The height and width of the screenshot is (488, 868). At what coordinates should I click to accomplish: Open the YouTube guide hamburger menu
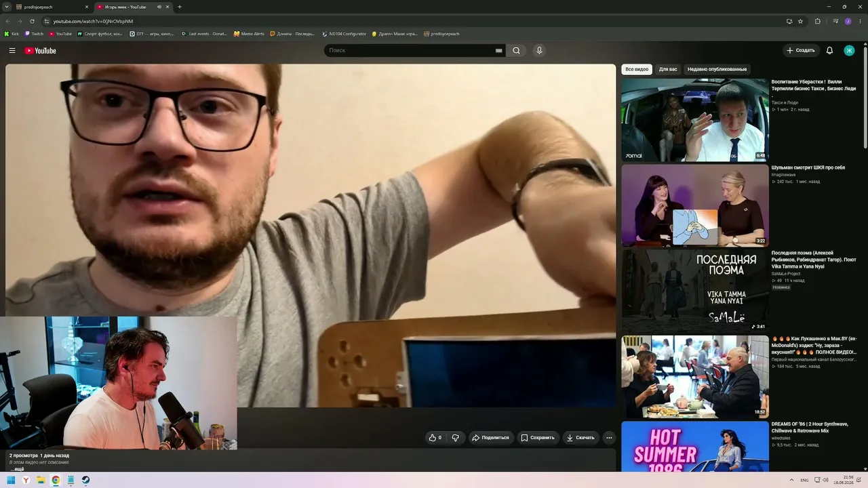point(12,51)
